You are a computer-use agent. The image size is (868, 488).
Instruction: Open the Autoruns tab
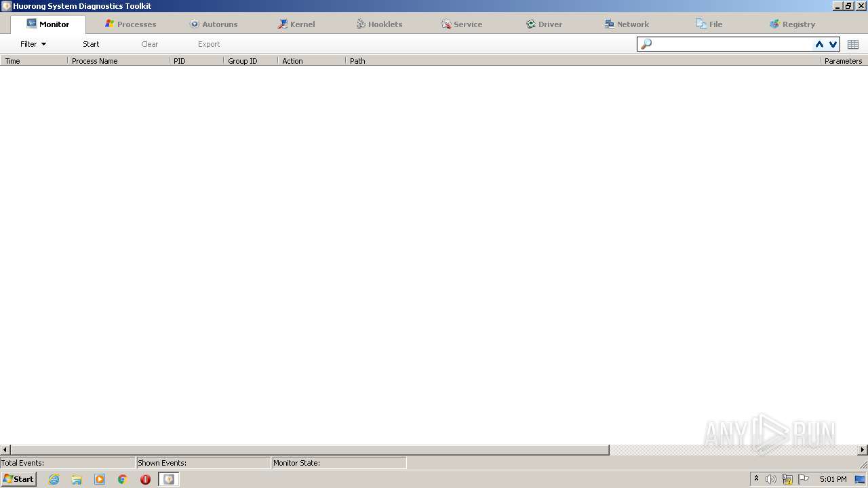(214, 24)
